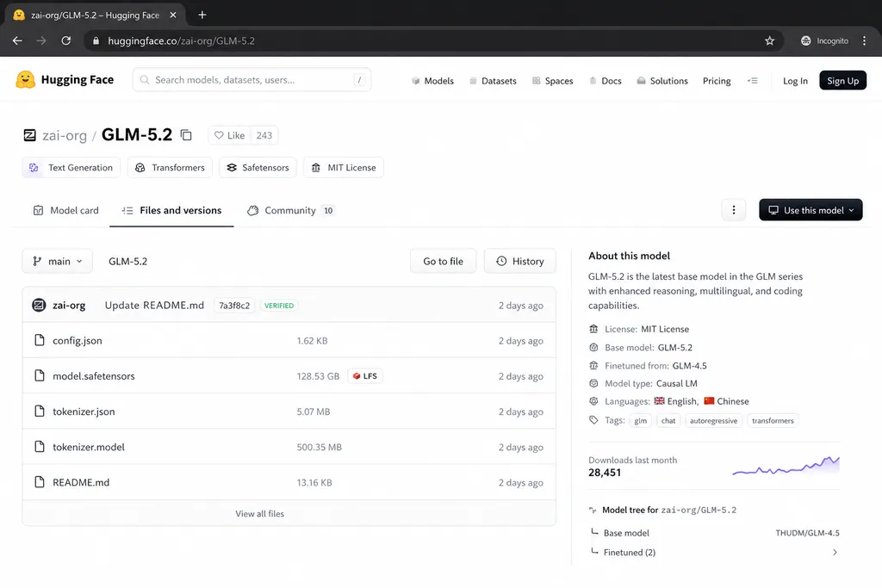
Task: Open Solutions in the top navigation
Action: tap(662, 80)
